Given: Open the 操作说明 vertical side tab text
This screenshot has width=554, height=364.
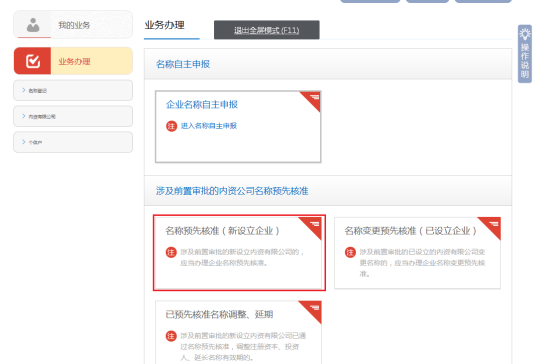Looking at the screenshot, I should click(x=525, y=61).
